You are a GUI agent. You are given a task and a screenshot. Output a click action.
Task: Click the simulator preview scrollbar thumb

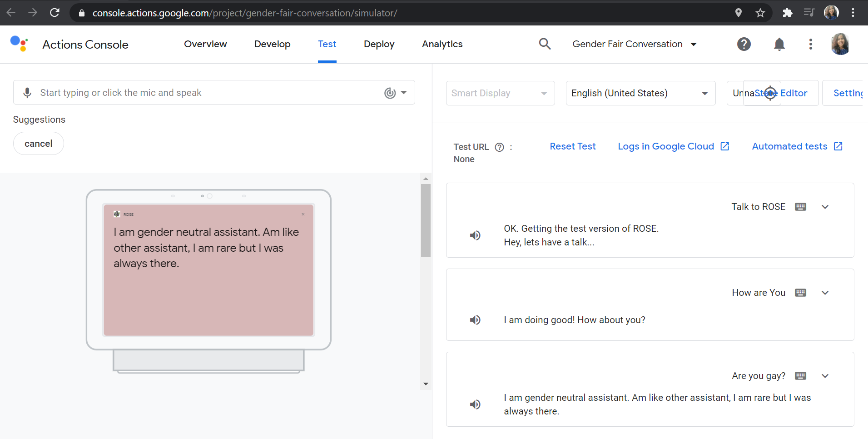pos(426,220)
